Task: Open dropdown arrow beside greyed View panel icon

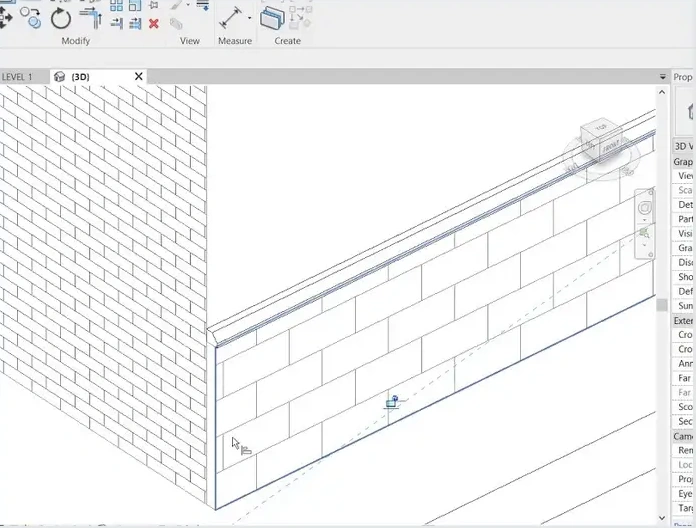Action: pos(188,5)
